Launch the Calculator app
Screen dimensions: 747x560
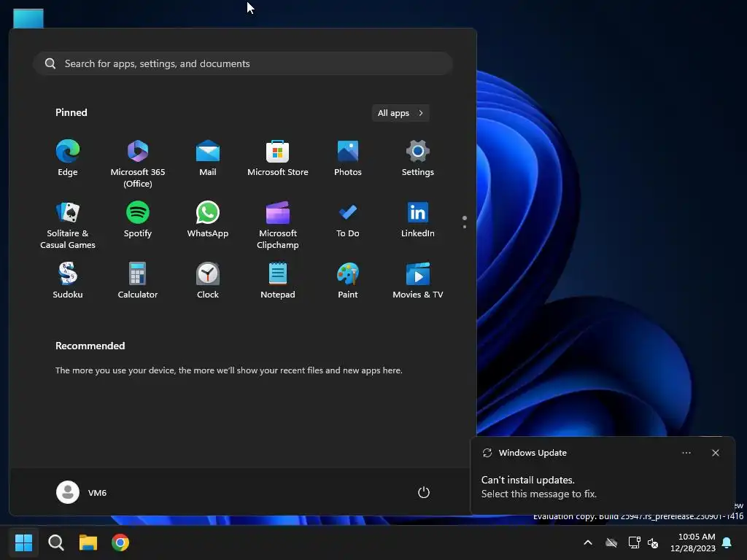pyautogui.click(x=138, y=281)
